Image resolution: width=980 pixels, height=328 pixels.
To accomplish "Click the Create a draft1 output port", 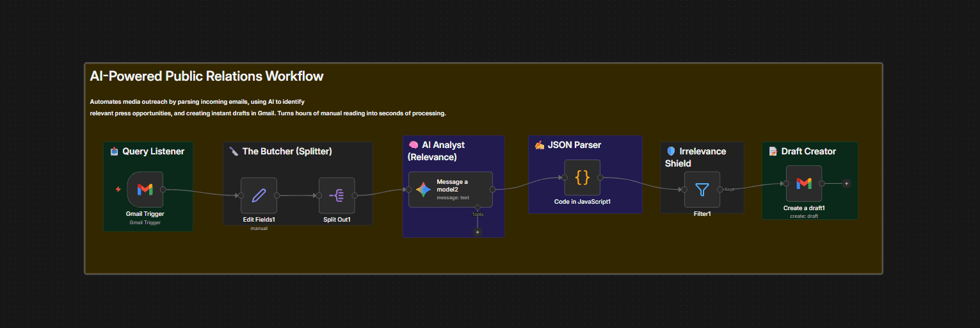I will [x=823, y=183].
